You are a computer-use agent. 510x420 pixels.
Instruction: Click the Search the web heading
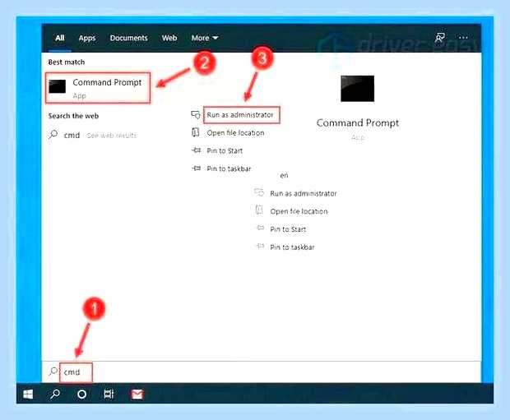[73, 116]
